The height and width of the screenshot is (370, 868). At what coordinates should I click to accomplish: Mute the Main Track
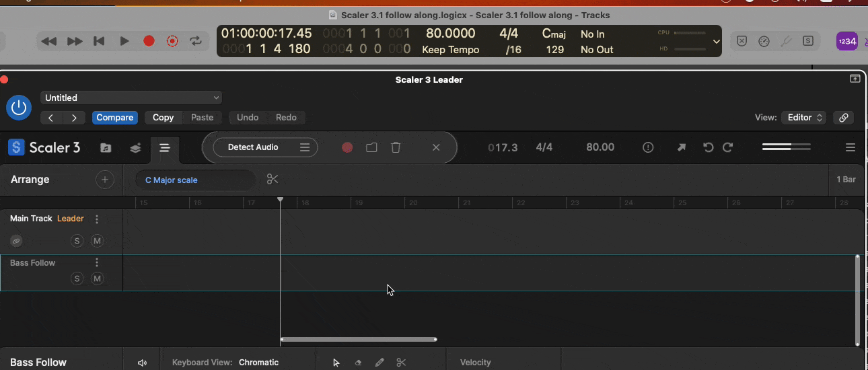(97, 241)
